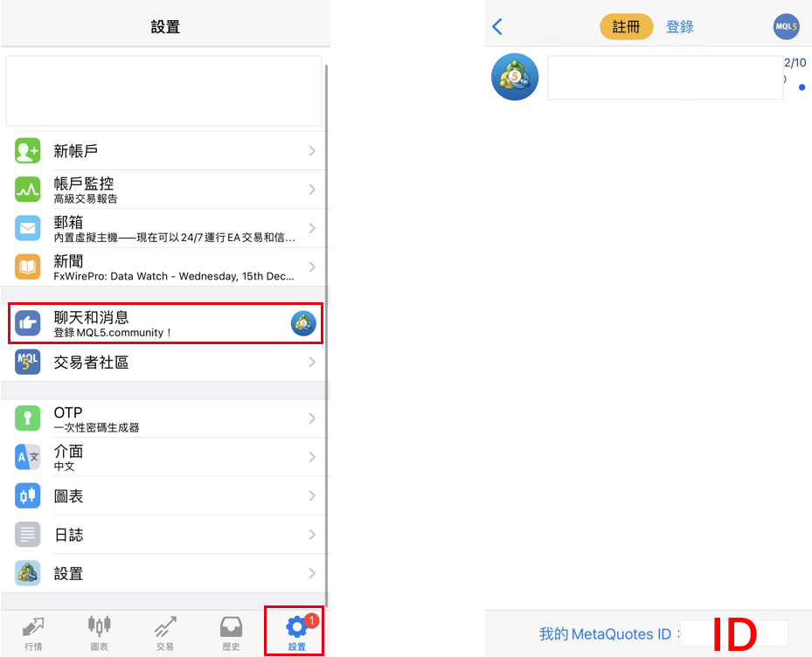Screen dimensions: 812x657
Task: Tap the Account Monitoring chart icon
Action: (27, 190)
